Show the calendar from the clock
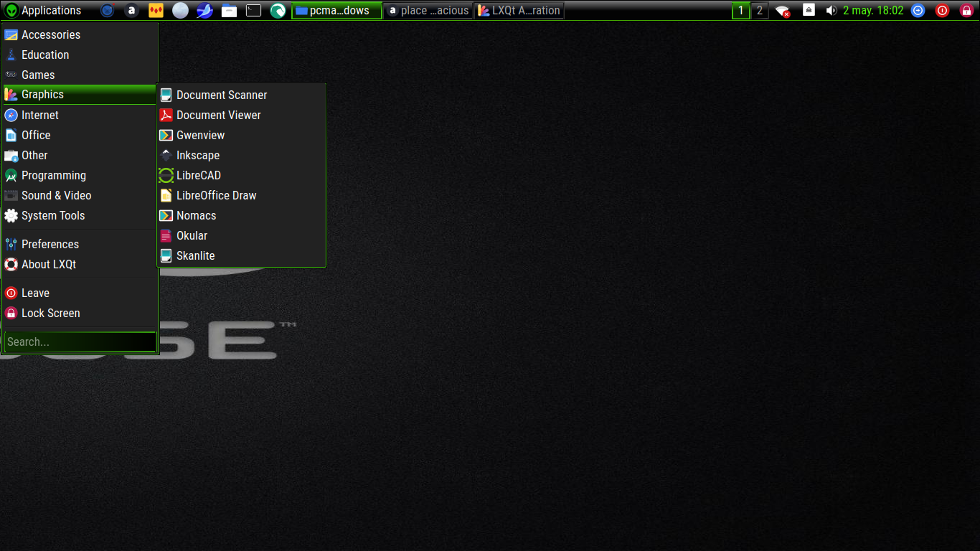The height and width of the screenshot is (551, 980). point(873,11)
